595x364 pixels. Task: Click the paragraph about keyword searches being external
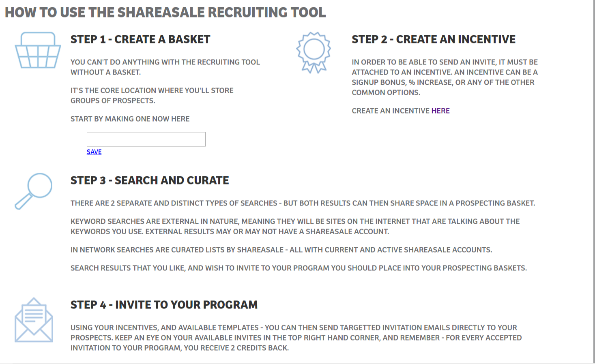coord(295,226)
